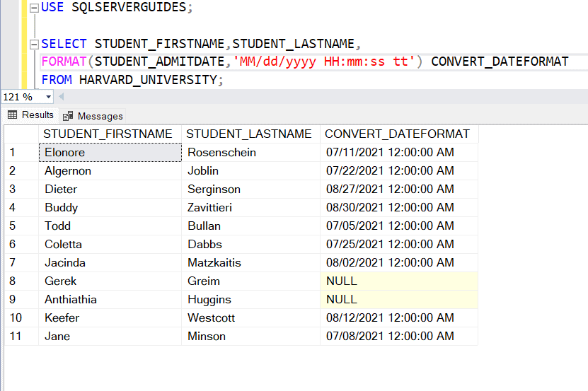Click the Results grid icon

pyautogui.click(x=12, y=115)
